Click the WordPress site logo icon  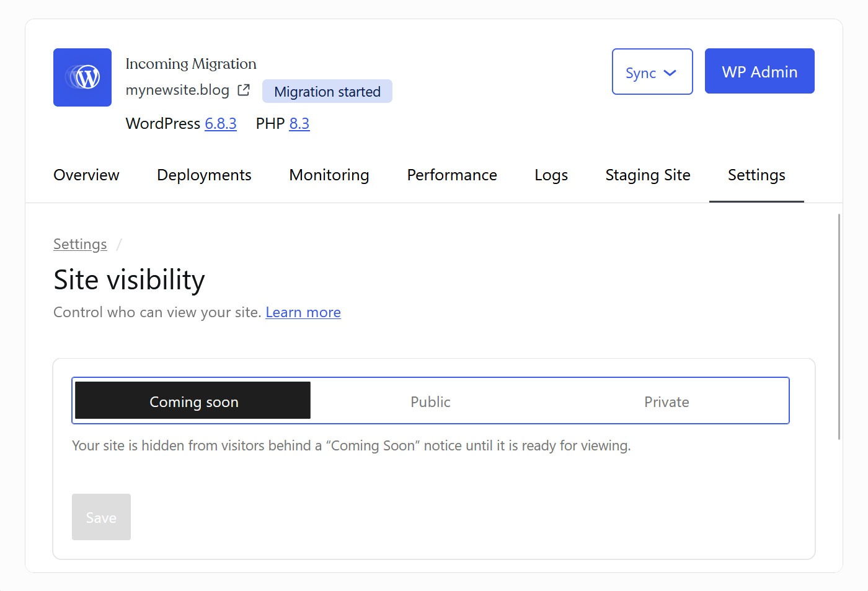(x=82, y=77)
